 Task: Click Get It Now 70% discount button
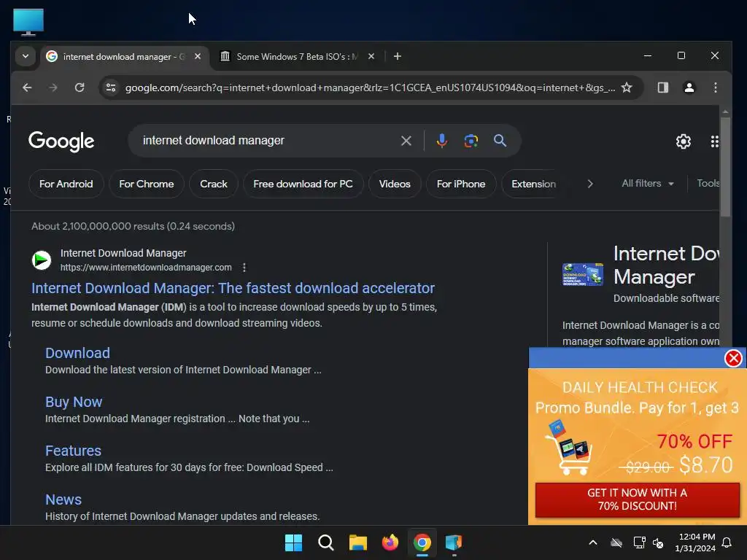[x=638, y=499]
